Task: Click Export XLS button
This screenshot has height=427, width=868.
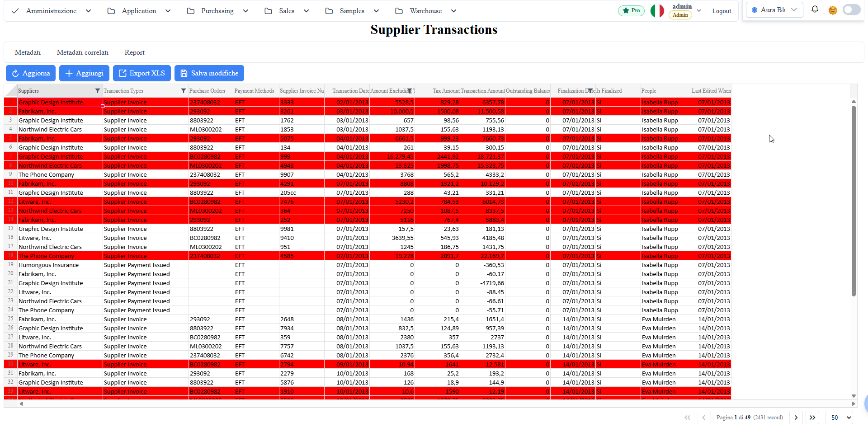Action: (x=142, y=73)
